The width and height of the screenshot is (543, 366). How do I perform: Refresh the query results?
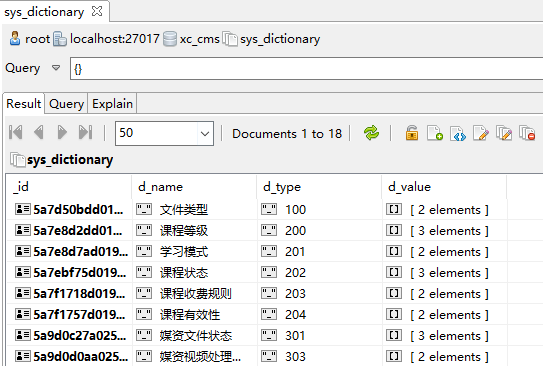[x=371, y=133]
